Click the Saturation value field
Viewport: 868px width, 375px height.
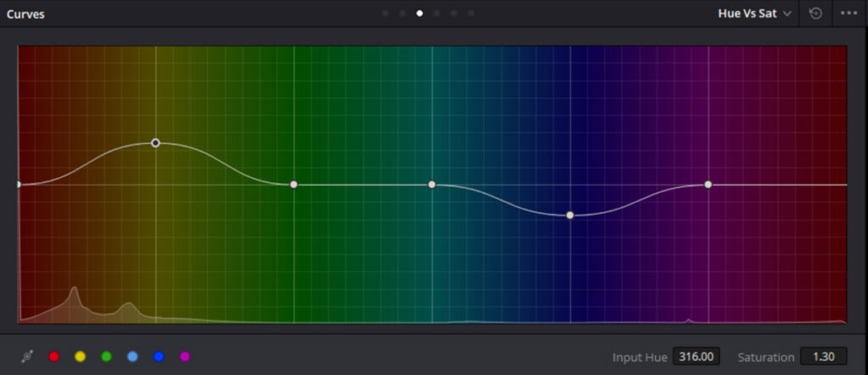823,356
